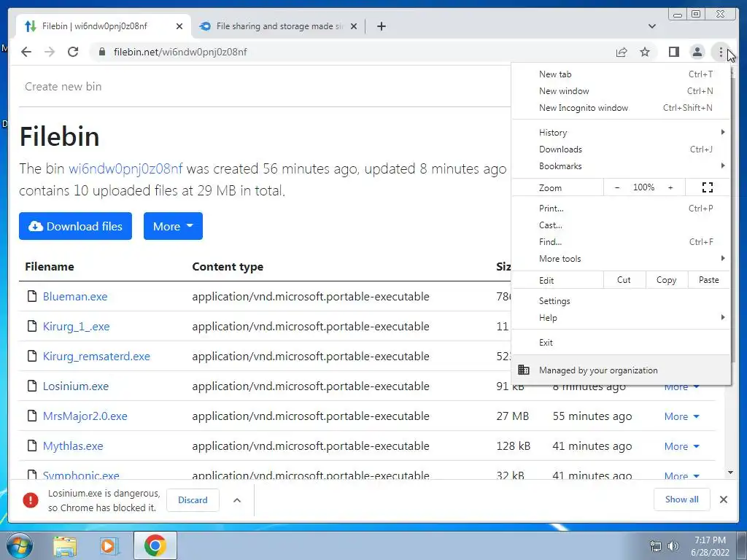The image size is (747, 560).
Task: Bookmark this page with the star icon
Action: tap(645, 52)
